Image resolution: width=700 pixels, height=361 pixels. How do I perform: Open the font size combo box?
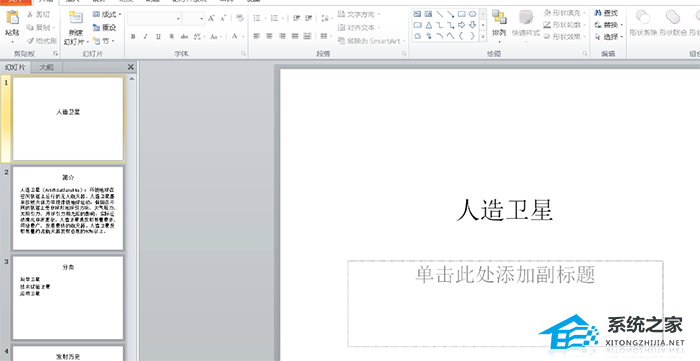point(193,19)
